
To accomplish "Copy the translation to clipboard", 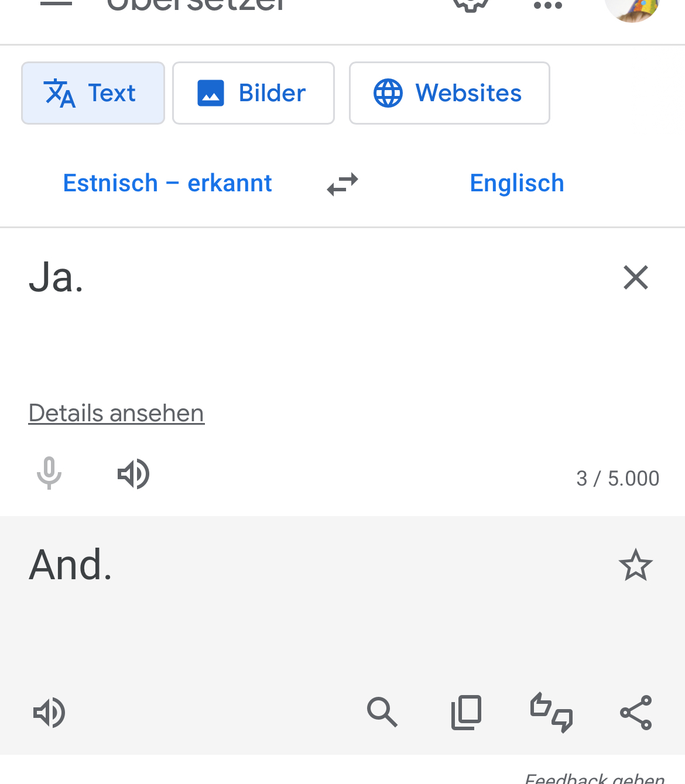I will pyautogui.click(x=467, y=713).
